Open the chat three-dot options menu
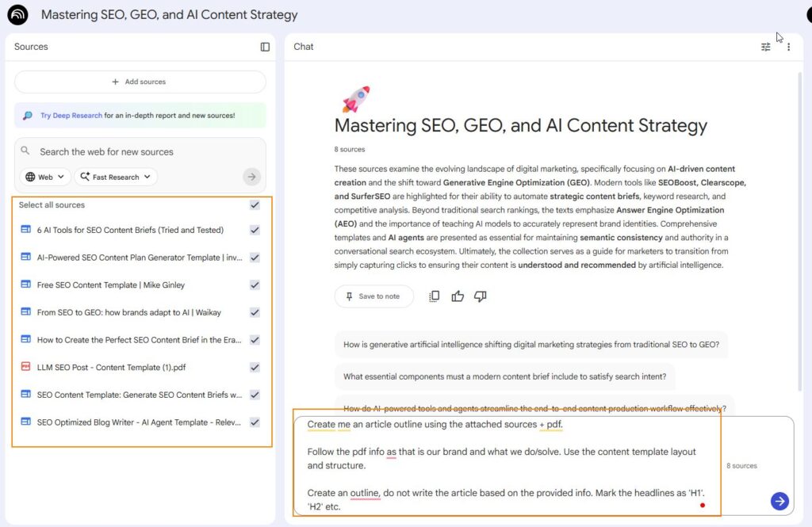812x527 pixels. [x=788, y=47]
